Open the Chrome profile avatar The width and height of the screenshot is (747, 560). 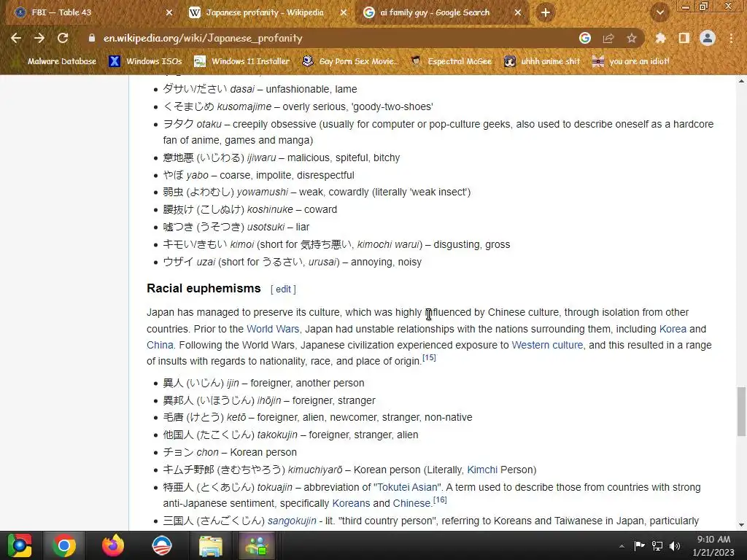coord(708,38)
